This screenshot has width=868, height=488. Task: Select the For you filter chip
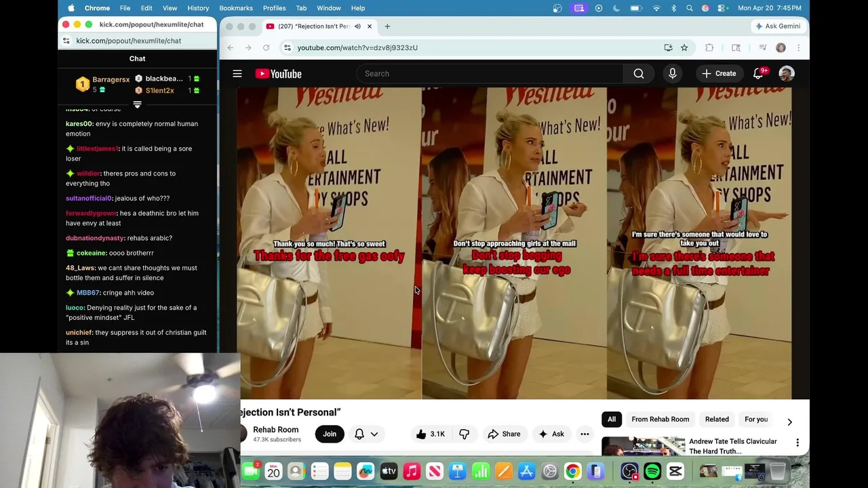(756, 419)
